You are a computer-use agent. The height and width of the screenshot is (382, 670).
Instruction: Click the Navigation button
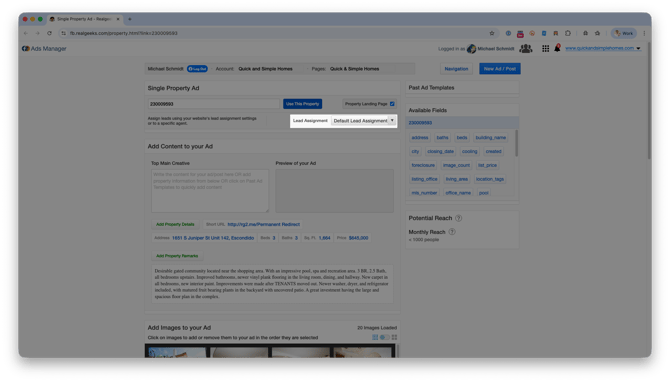tap(456, 69)
